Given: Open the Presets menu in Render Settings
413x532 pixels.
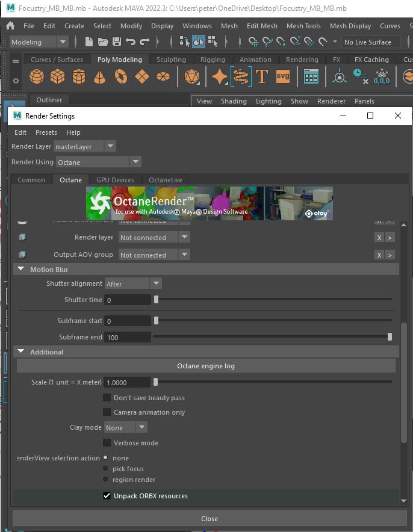Looking at the screenshot, I should coord(46,132).
